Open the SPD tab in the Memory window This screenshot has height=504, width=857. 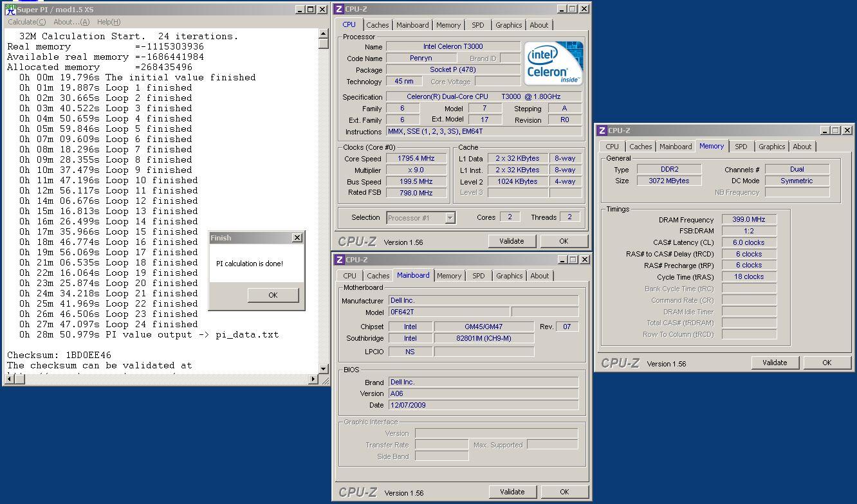pyautogui.click(x=741, y=147)
